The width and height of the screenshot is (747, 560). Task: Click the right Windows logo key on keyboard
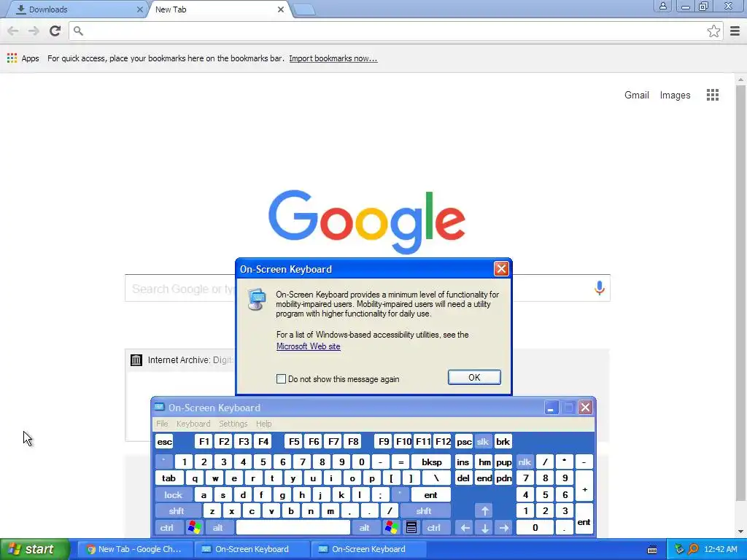coord(392,528)
